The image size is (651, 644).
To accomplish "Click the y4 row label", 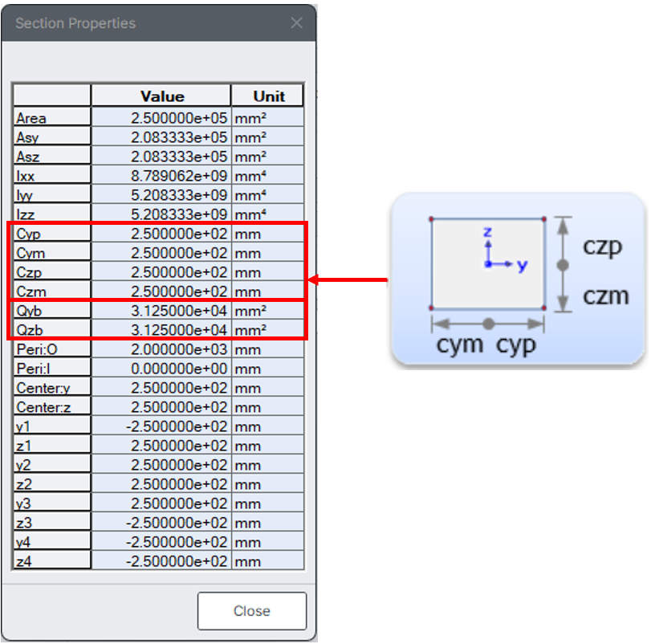I will click(52, 542).
